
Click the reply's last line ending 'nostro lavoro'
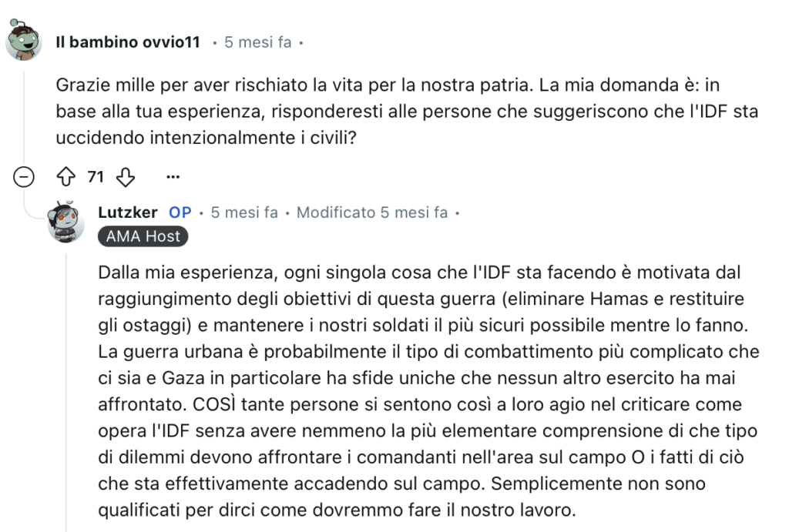(338, 509)
